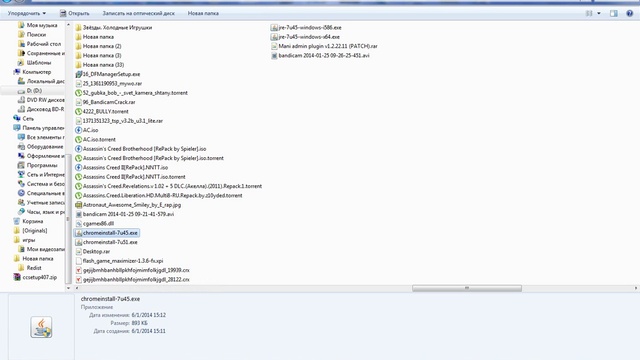Screen dimensions: 640x360
Task: Select Сеть in navigation pane
Action: pos(28,119)
